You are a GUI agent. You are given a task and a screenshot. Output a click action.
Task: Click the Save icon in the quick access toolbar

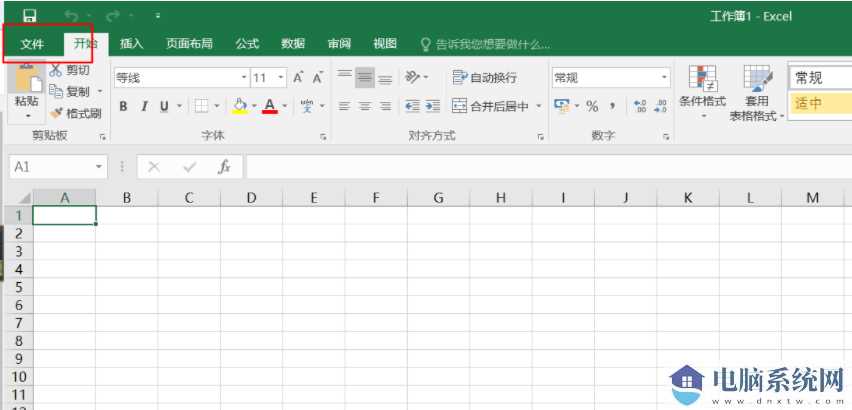tap(30, 16)
